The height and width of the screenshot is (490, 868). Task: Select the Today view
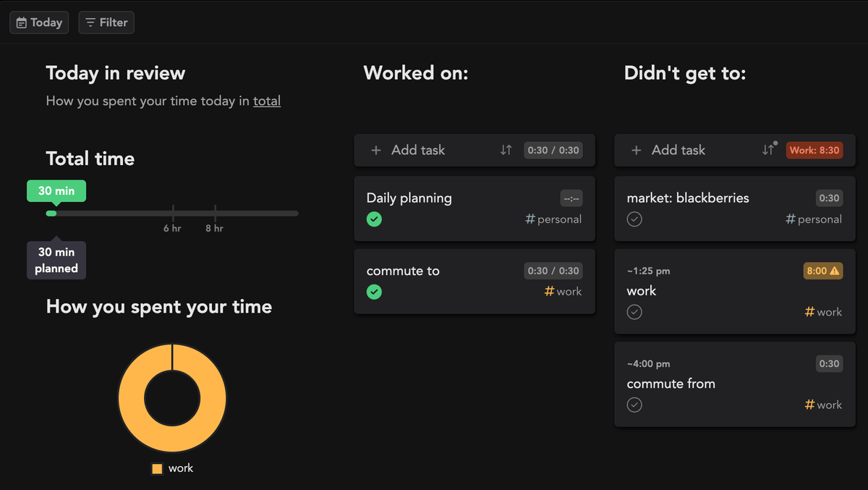coord(39,22)
